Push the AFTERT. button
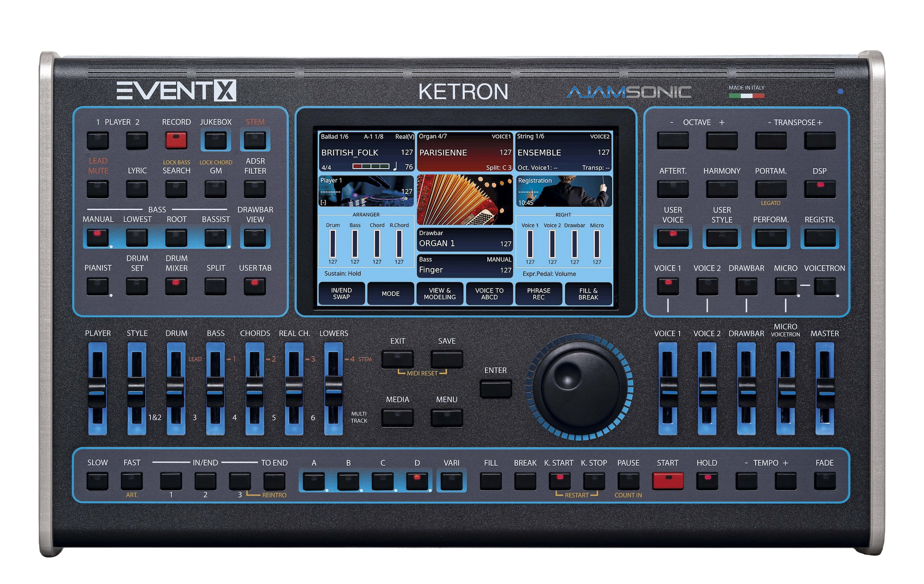Image resolution: width=924 pixels, height=584 pixels. coord(673,189)
